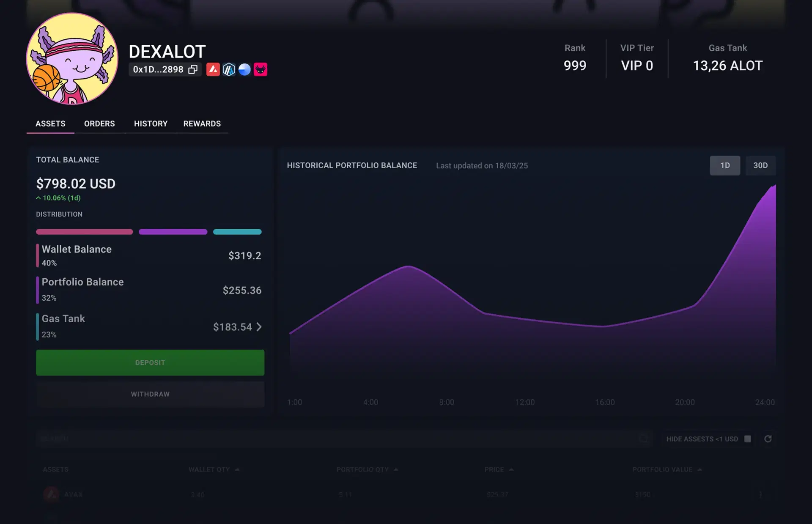Open the Orders tab
The width and height of the screenshot is (812, 524).
click(x=99, y=123)
